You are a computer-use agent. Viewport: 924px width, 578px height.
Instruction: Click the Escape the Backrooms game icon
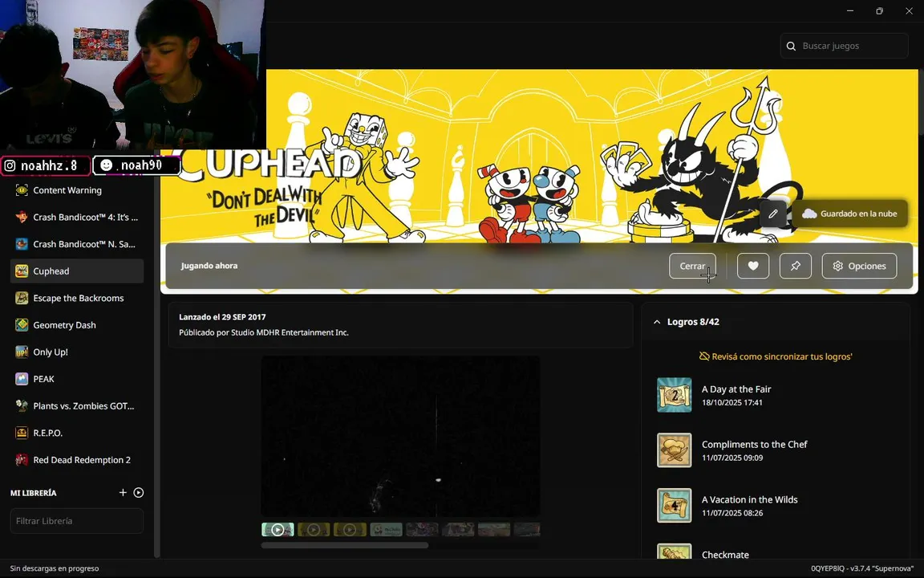pos(22,298)
